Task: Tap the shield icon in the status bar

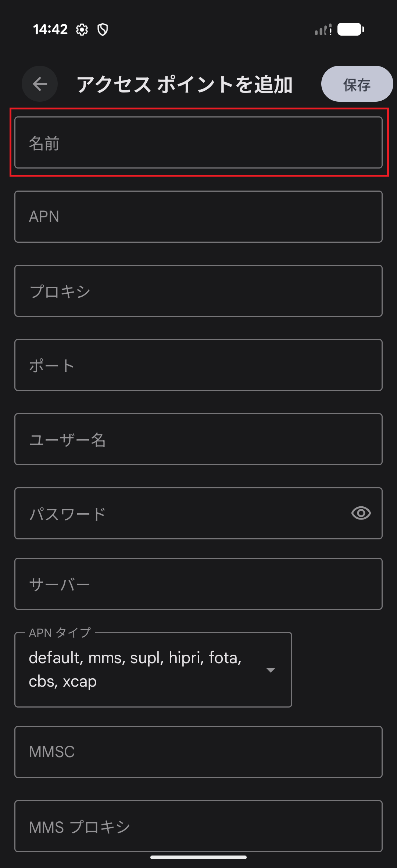Action: pyautogui.click(x=103, y=30)
